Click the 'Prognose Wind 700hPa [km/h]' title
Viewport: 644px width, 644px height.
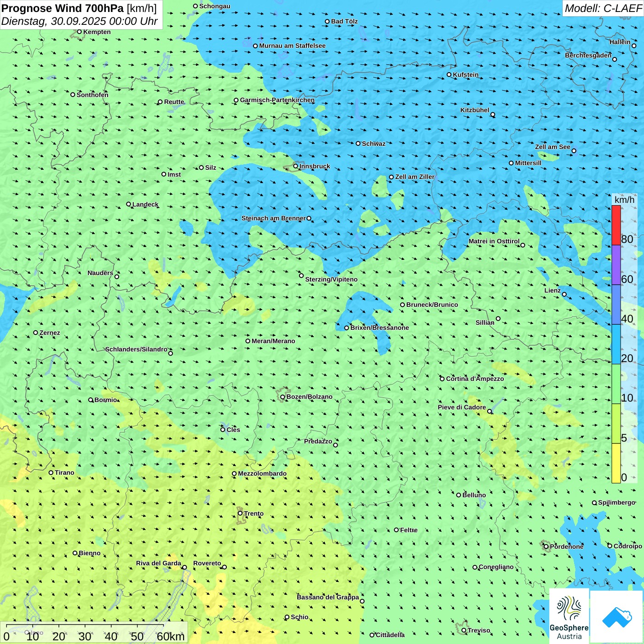(79, 8)
